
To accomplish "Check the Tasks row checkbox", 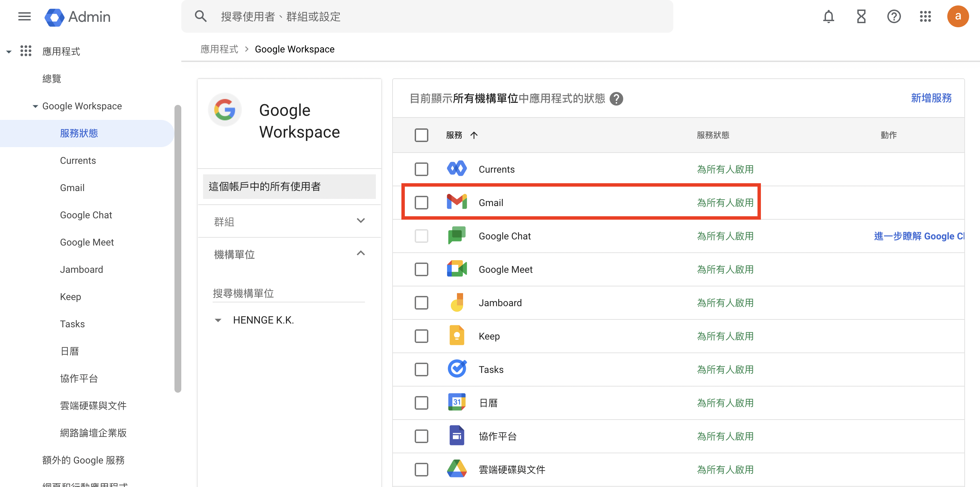I will click(x=421, y=370).
